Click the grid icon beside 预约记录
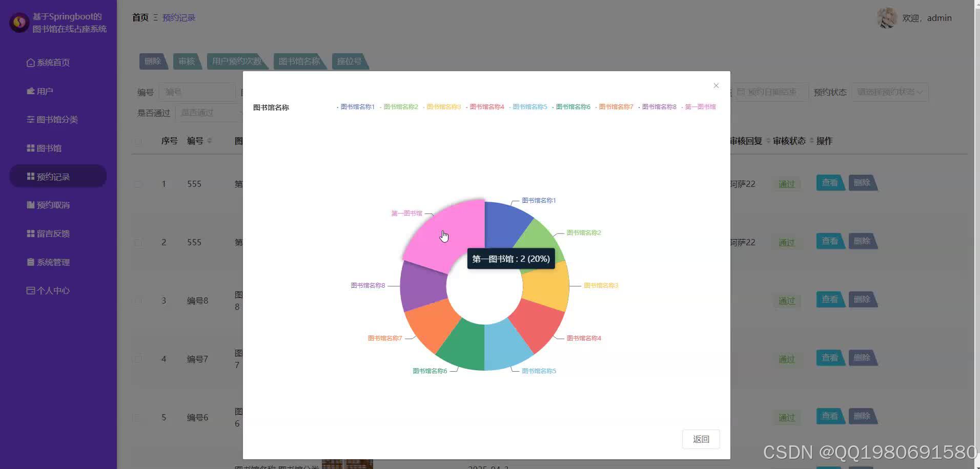The height and width of the screenshot is (469, 980). [x=31, y=176]
